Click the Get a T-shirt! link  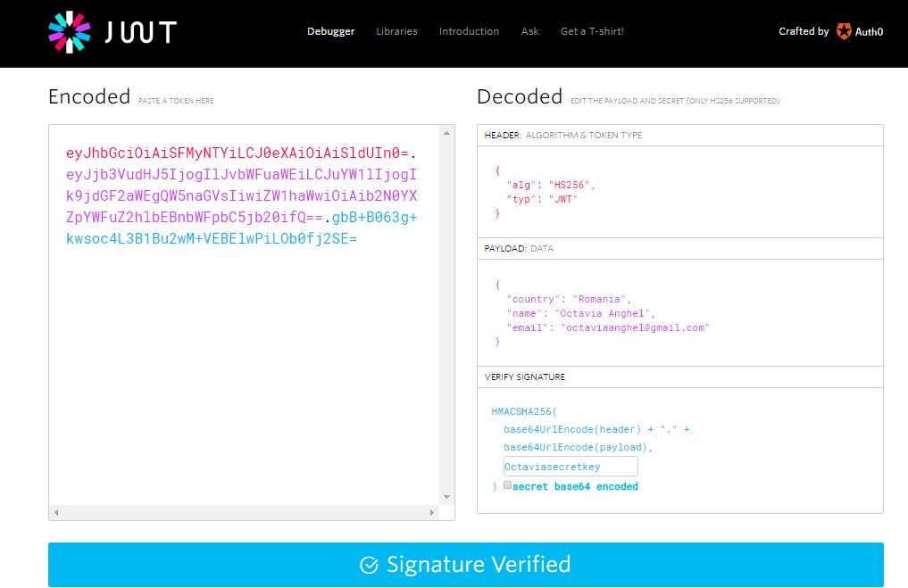[592, 31]
